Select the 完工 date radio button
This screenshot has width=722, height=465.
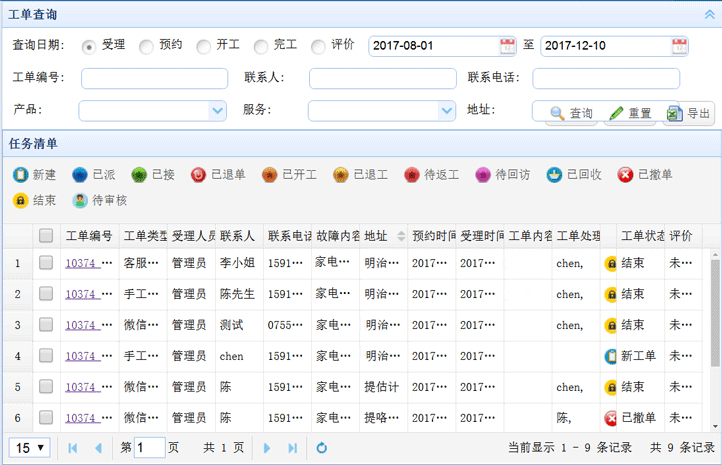point(261,46)
